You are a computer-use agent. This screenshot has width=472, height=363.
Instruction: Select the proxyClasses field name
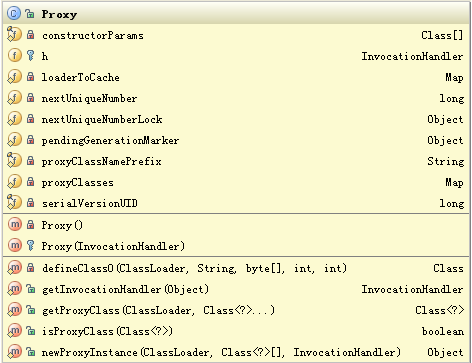pos(78,183)
